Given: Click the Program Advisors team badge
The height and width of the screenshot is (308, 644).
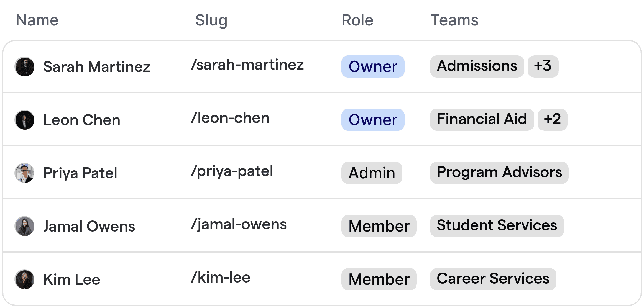Looking at the screenshot, I should pyautogui.click(x=499, y=173).
